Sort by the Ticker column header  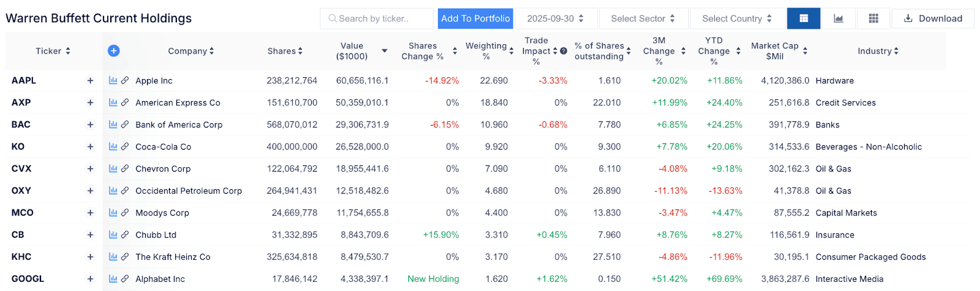[x=53, y=51]
